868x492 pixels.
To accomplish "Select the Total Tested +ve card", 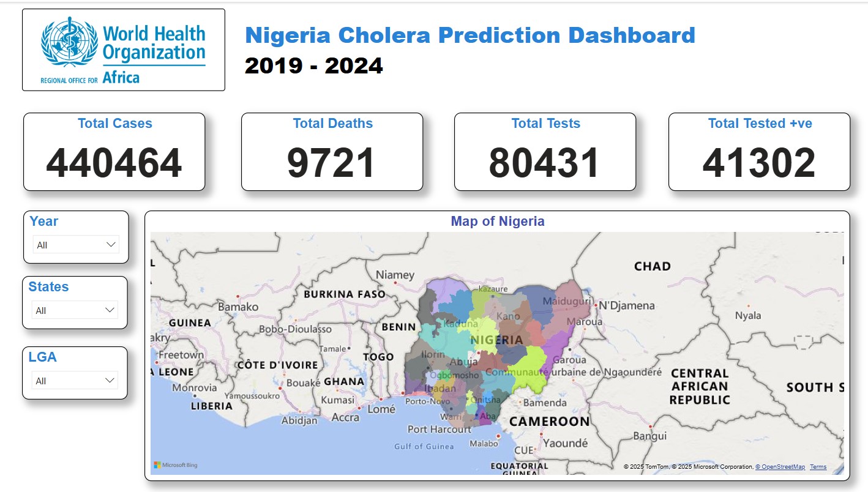I will click(759, 152).
